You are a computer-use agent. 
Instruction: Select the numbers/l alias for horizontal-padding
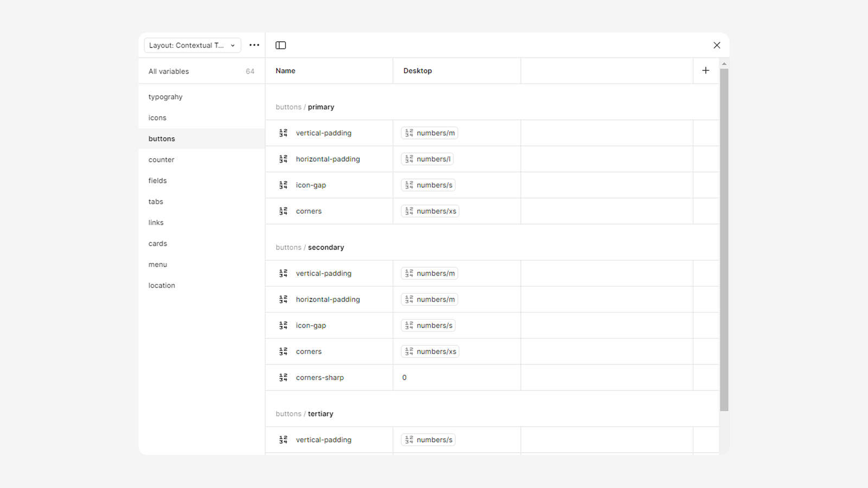coord(427,159)
